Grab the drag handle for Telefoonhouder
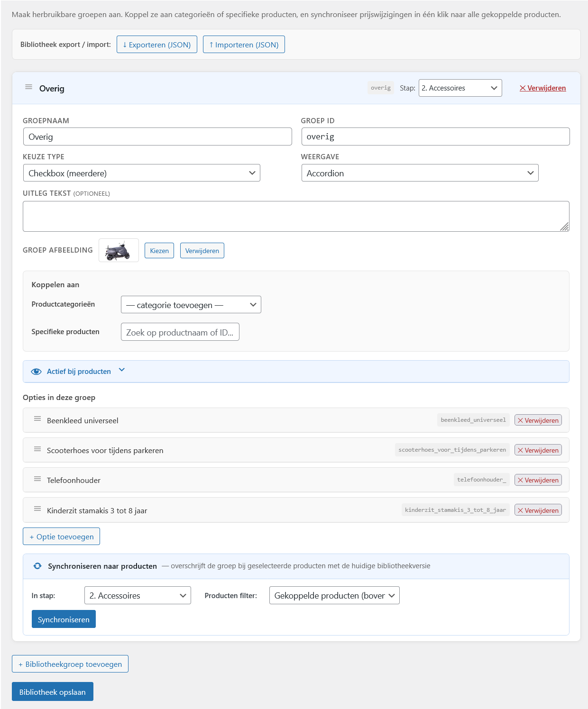Viewport: 588px width, 709px height. click(x=37, y=480)
